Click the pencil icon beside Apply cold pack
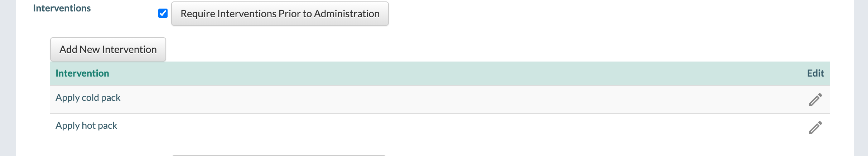 pyautogui.click(x=815, y=100)
